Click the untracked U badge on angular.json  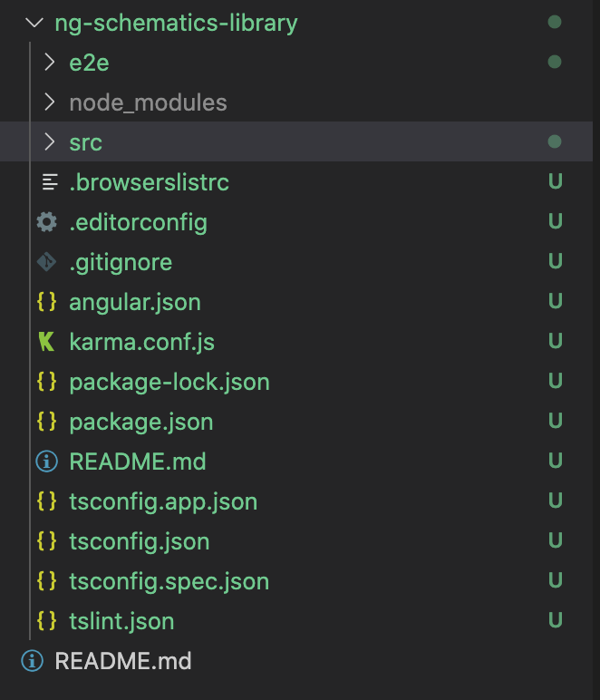point(555,301)
